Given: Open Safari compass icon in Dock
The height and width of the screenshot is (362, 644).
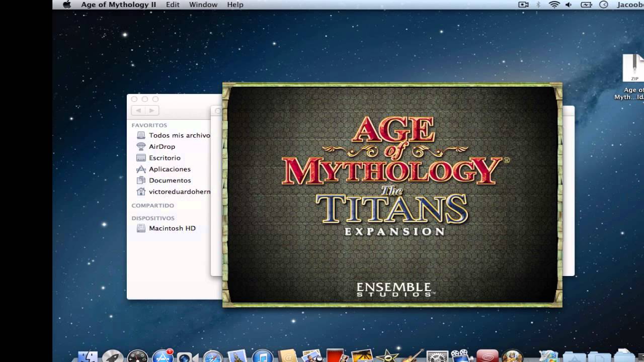Looking at the screenshot, I should pyautogui.click(x=213, y=356).
